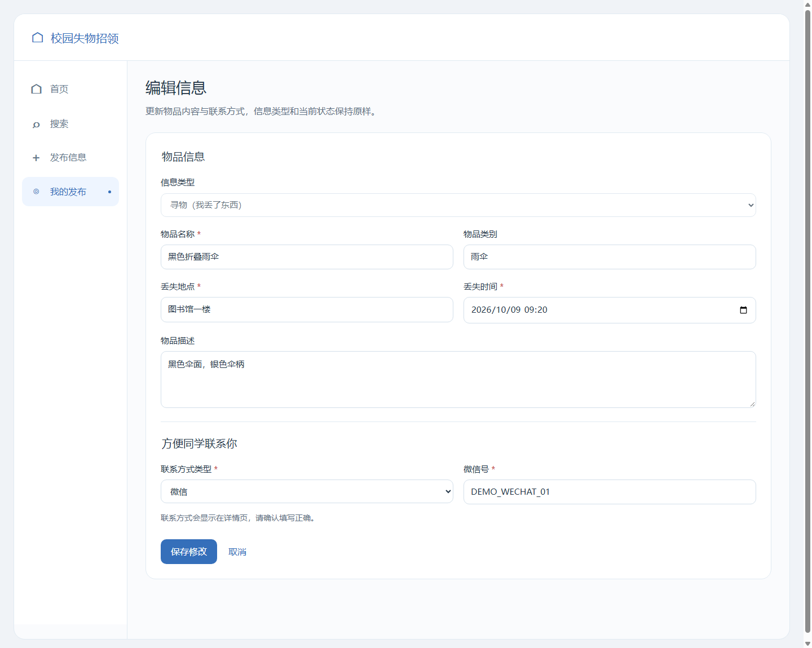Click the scrollbar down arrow
Viewport: 812px width, 648px height.
coord(807,643)
